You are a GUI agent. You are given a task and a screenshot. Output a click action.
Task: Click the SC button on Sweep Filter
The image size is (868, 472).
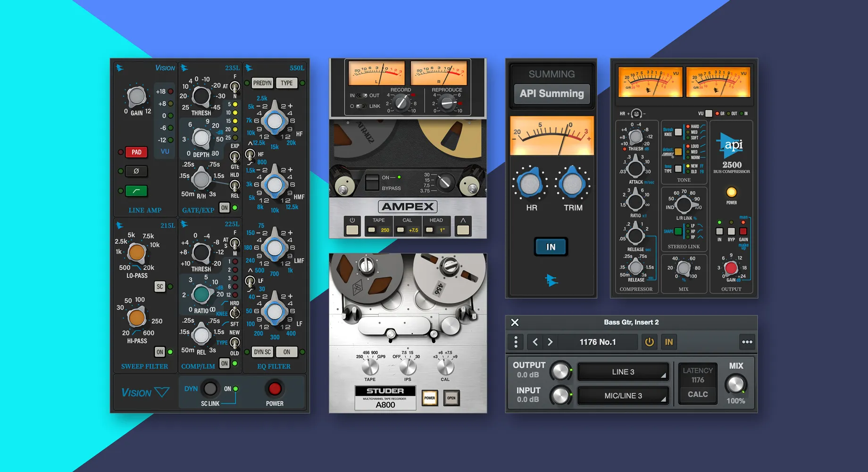point(160,286)
